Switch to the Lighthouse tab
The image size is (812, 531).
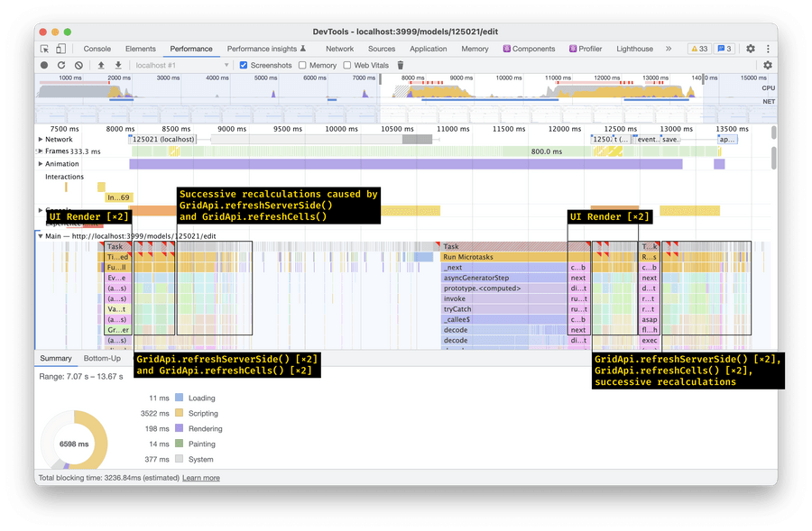click(634, 49)
